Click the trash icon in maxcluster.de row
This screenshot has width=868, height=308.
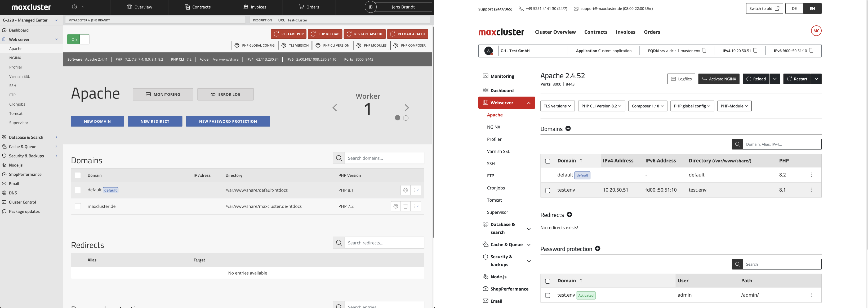(406, 206)
